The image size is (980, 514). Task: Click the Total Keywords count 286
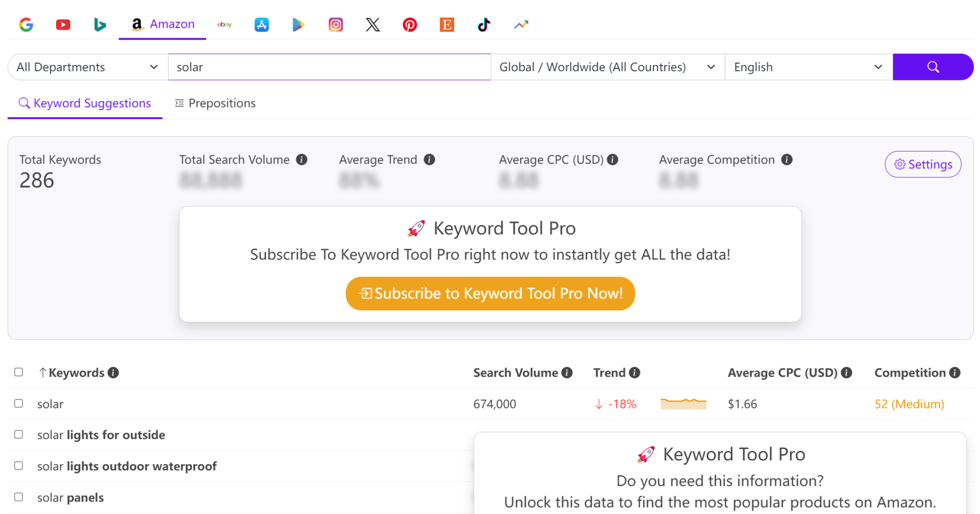coord(37,180)
